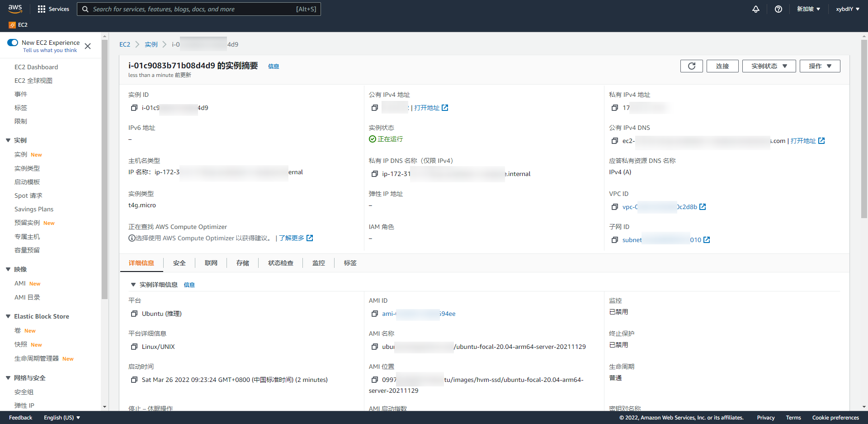The image size is (868, 424).
Task: Collapse the 映像 sidebar section
Action: (x=8, y=269)
